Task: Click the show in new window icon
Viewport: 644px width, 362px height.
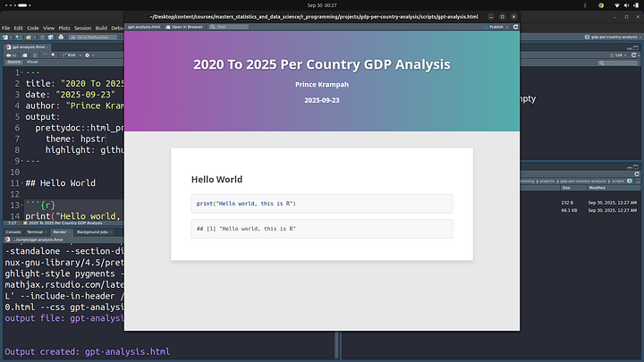Action: pyautogui.click(x=24, y=55)
